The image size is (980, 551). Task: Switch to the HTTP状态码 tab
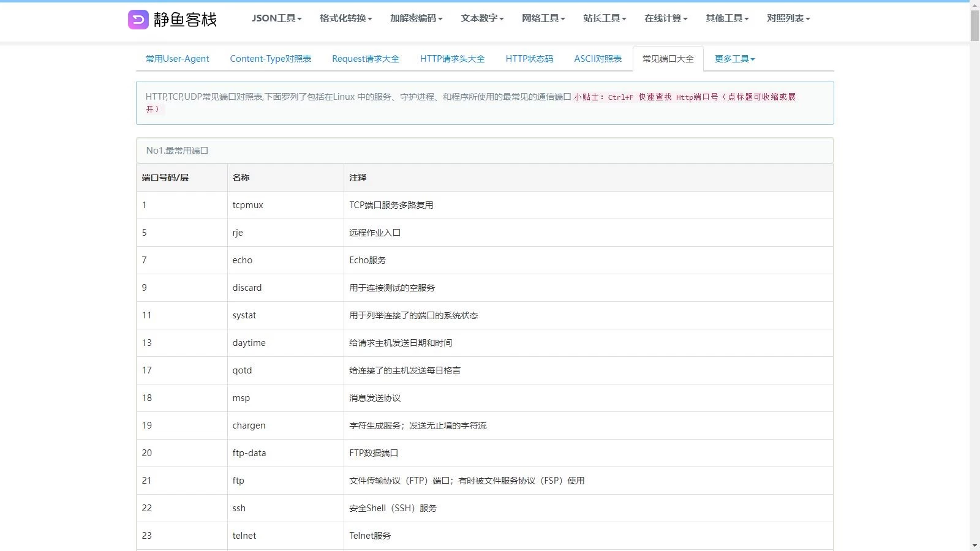click(529, 59)
